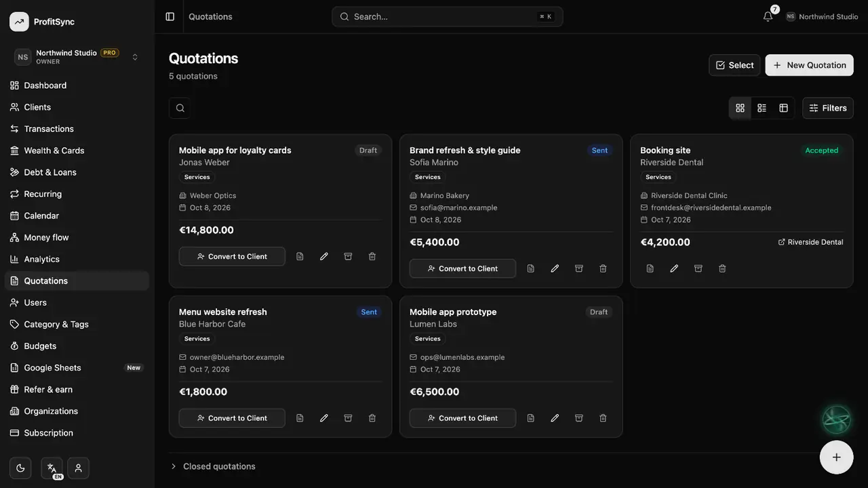Open the Northwind Studio organization switcher
The height and width of the screenshot is (488, 868).
click(77, 57)
